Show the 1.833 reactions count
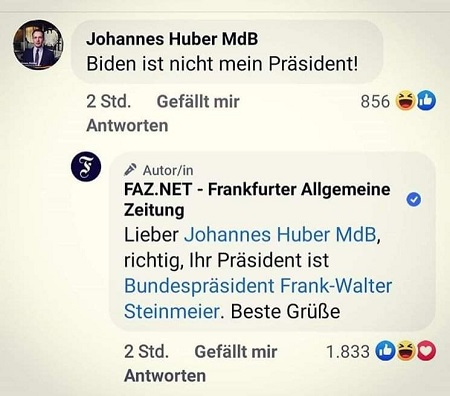The width and height of the screenshot is (450, 396). click(x=348, y=352)
